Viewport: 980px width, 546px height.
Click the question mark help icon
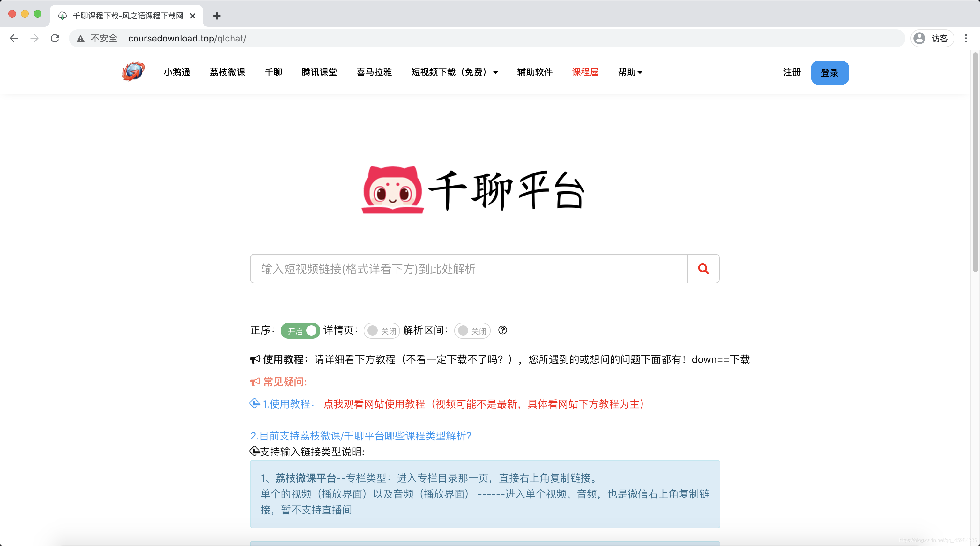click(x=502, y=330)
